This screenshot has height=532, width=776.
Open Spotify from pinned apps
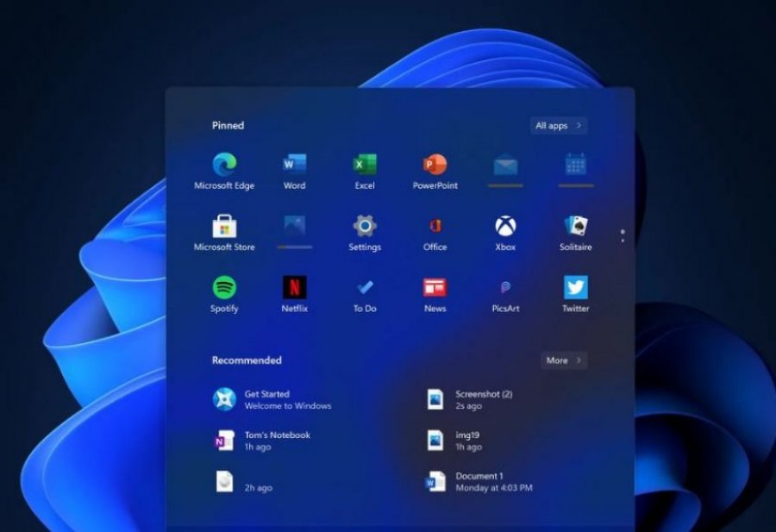point(224,294)
